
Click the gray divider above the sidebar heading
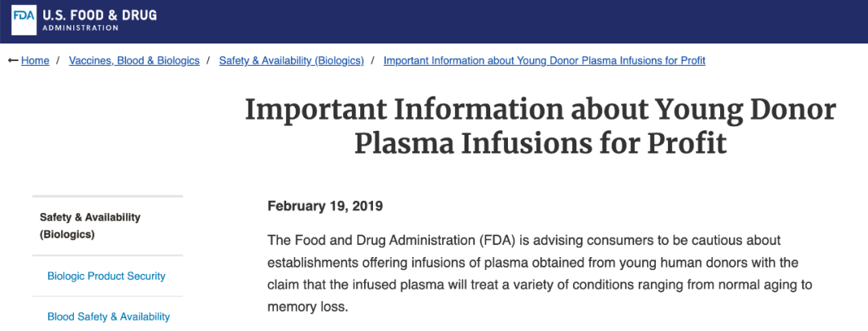pos(108,196)
